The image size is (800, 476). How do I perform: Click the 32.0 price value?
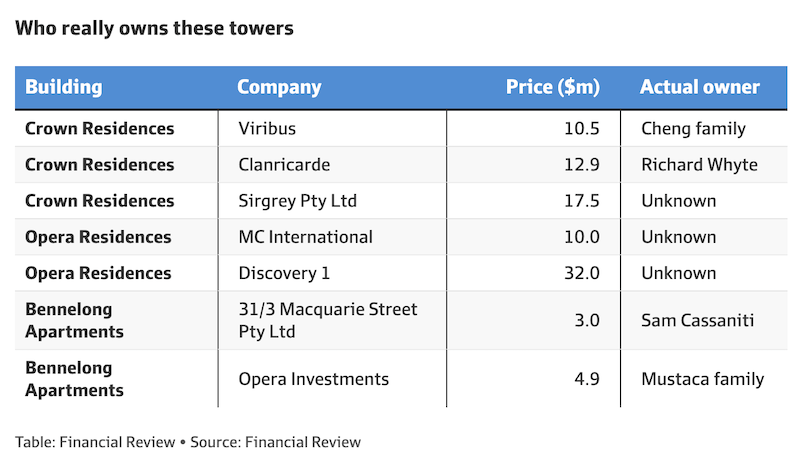coord(580,273)
